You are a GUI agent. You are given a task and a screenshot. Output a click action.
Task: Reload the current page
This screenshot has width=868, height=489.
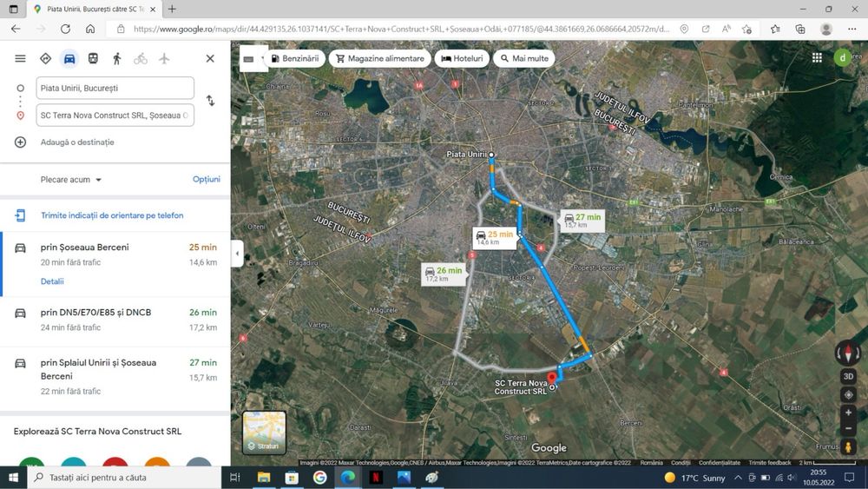[65, 29]
